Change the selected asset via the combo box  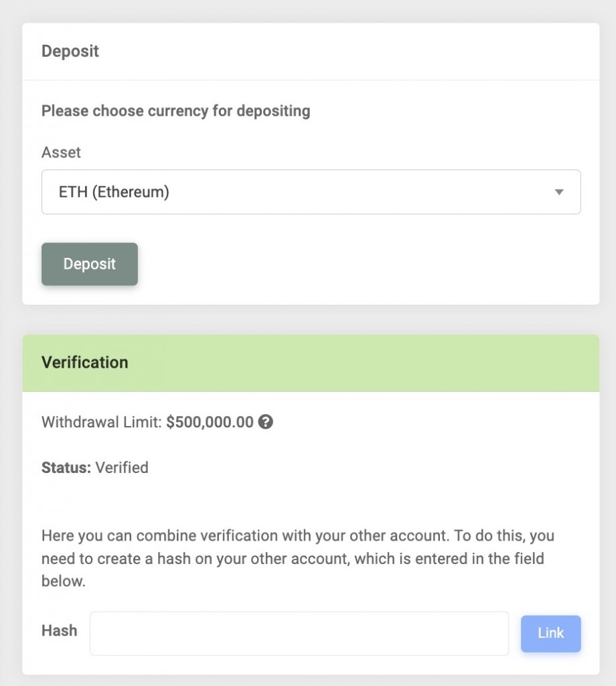click(x=311, y=192)
